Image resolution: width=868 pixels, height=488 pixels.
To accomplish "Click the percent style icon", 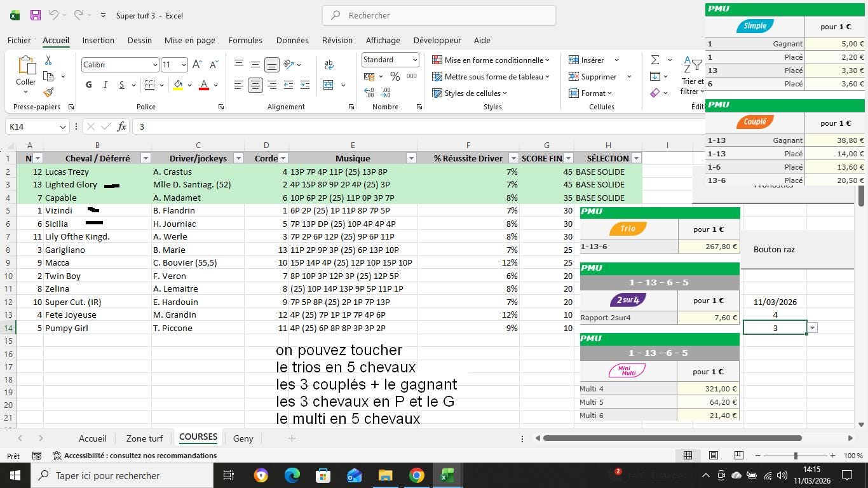I will [395, 76].
